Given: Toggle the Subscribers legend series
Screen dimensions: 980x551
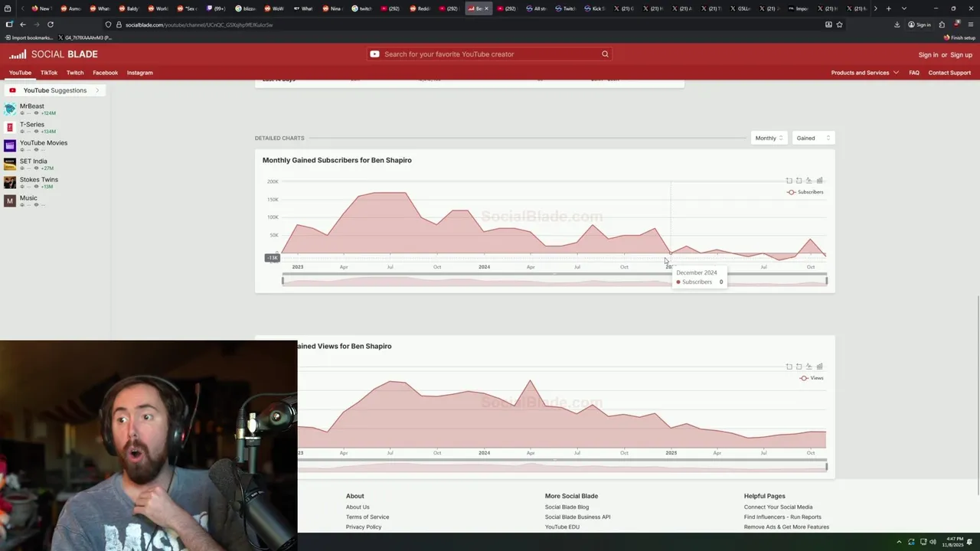Looking at the screenshot, I should [x=805, y=192].
